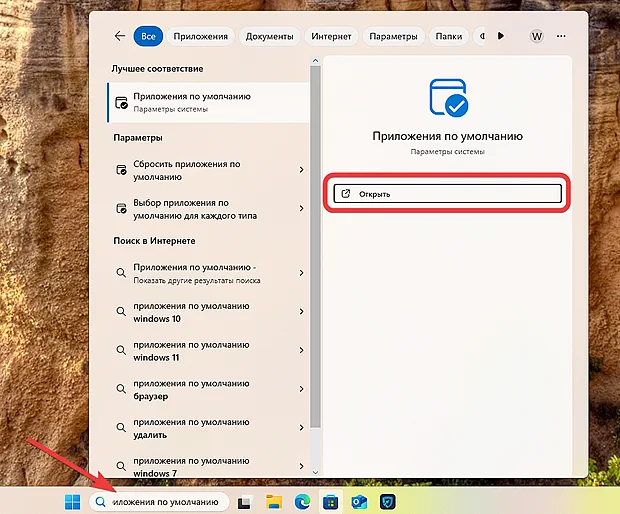Click the large default apps icon in preview
The width and height of the screenshot is (620, 514).
point(449,98)
